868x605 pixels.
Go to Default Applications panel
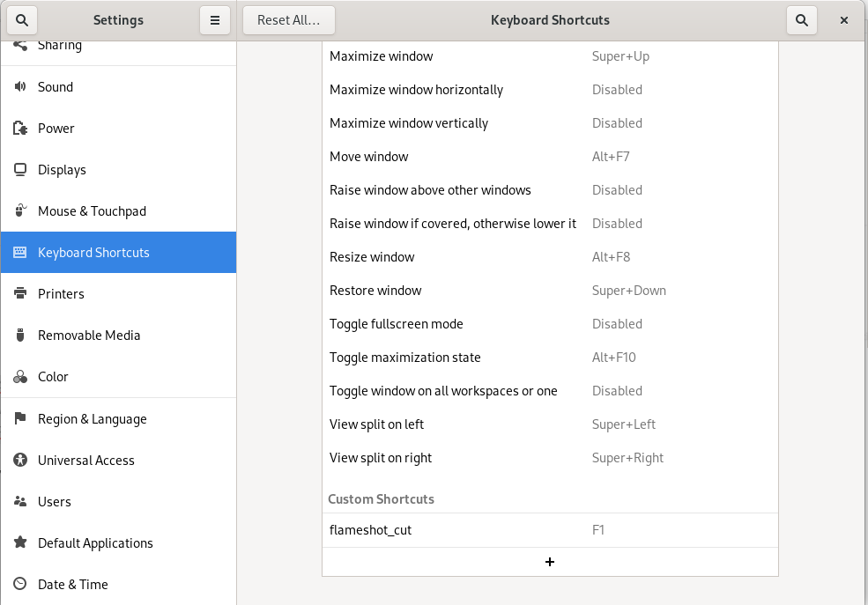coord(95,543)
